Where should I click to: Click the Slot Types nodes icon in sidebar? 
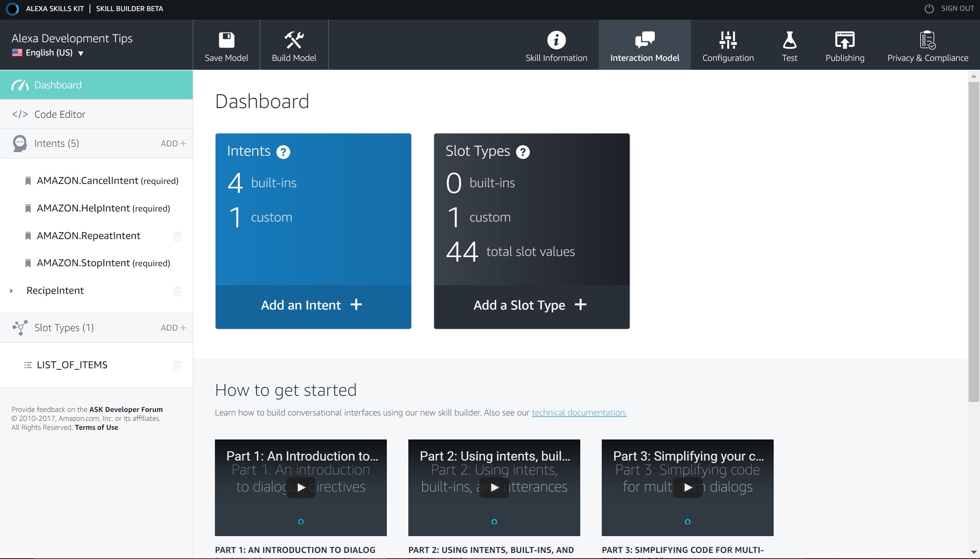(x=20, y=327)
